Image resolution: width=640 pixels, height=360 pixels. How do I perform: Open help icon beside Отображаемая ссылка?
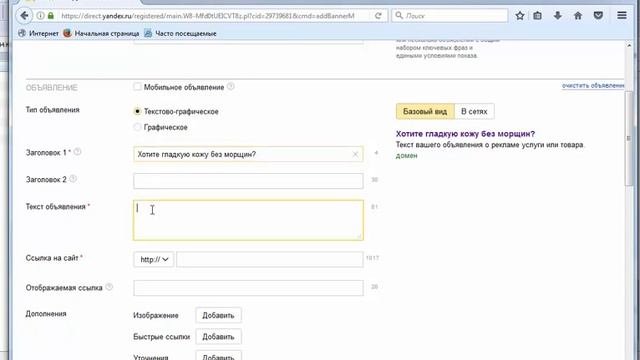[x=109, y=287]
